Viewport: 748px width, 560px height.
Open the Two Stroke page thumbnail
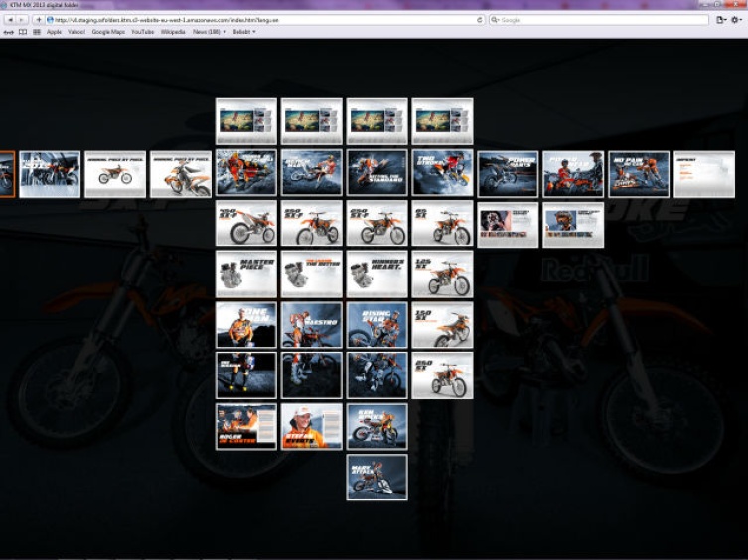[442, 172]
